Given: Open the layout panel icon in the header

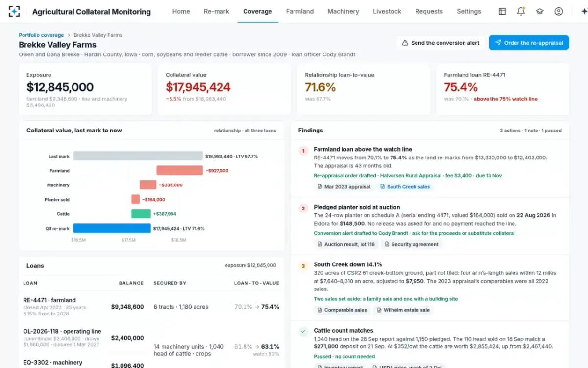Looking at the screenshot, I should pyautogui.click(x=502, y=11).
